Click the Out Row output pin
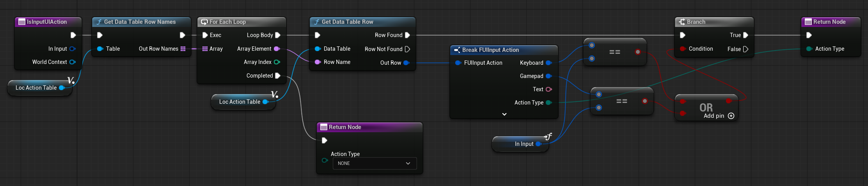Image resolution: width=868 pixels, height=186 pixels. point(406,63)
